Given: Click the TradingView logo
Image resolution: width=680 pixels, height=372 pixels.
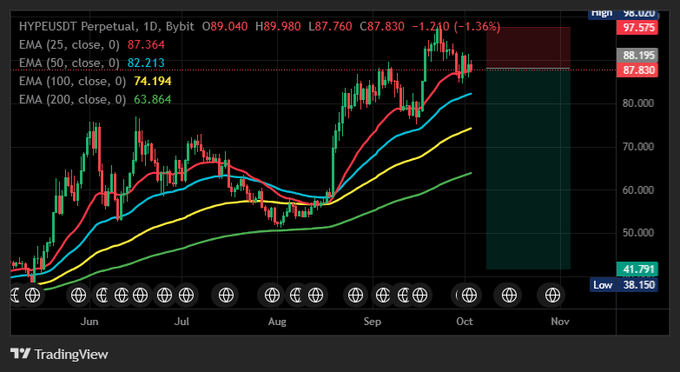Looking at the screenshot, I should (x=59, y=354).
